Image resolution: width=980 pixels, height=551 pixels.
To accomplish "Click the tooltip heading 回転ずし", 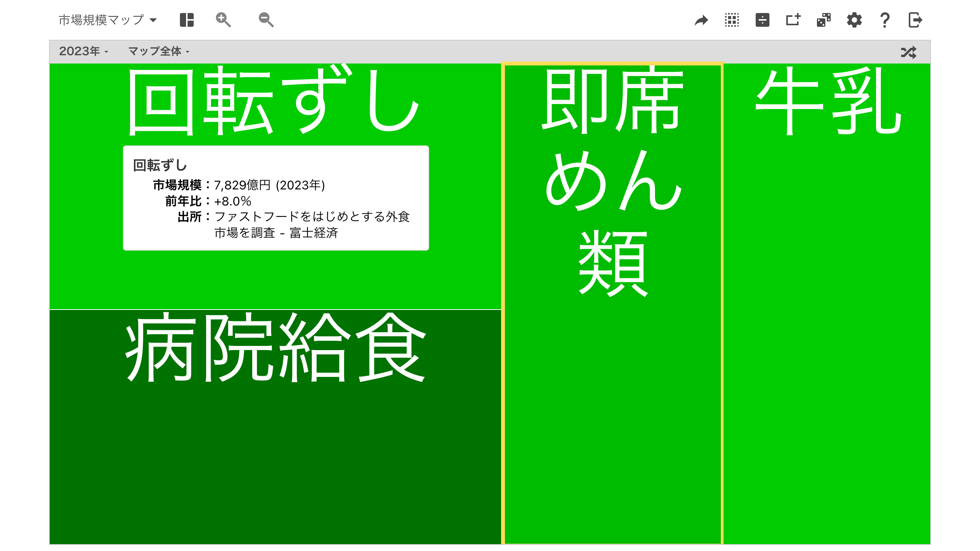I will [x=160, y=165].
